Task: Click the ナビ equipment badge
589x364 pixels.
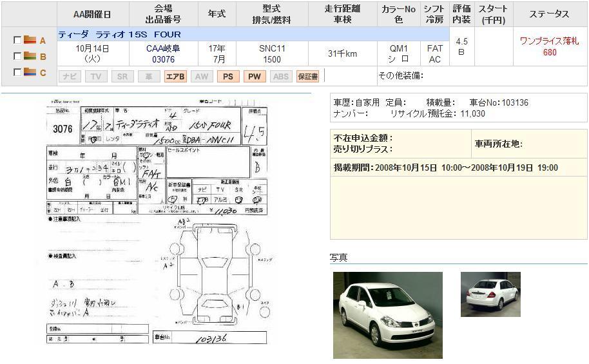Action: click(70, 76)
